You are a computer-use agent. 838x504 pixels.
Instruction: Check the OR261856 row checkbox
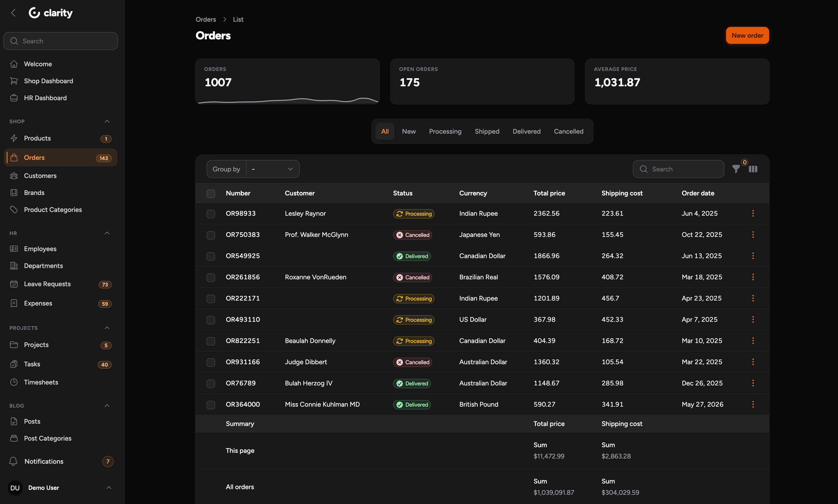[x=211, y=277]
